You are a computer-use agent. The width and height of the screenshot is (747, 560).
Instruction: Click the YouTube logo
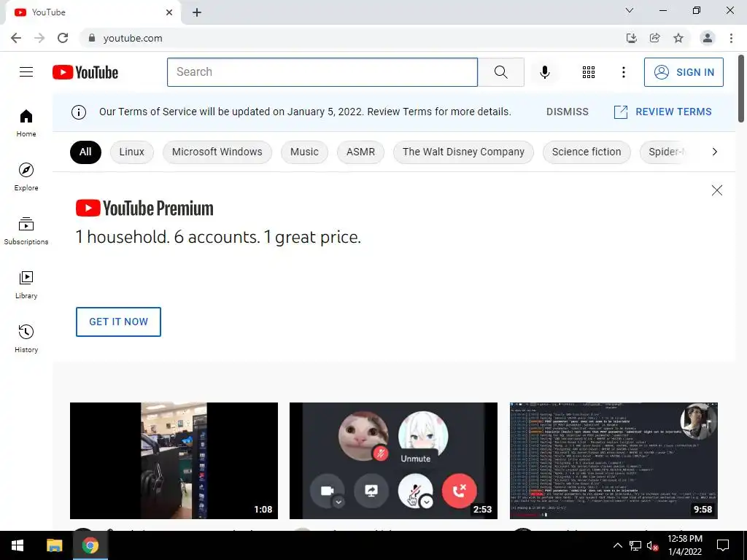click(85, 72)
